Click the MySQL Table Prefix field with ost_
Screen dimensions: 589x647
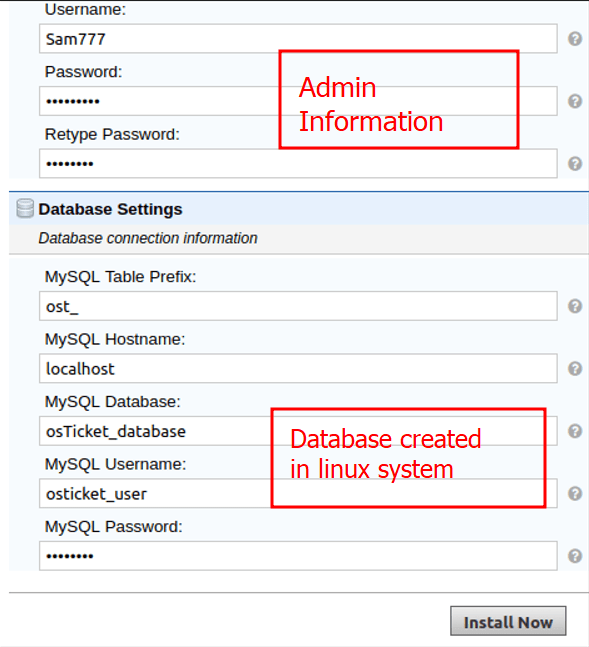coord(298,306)
